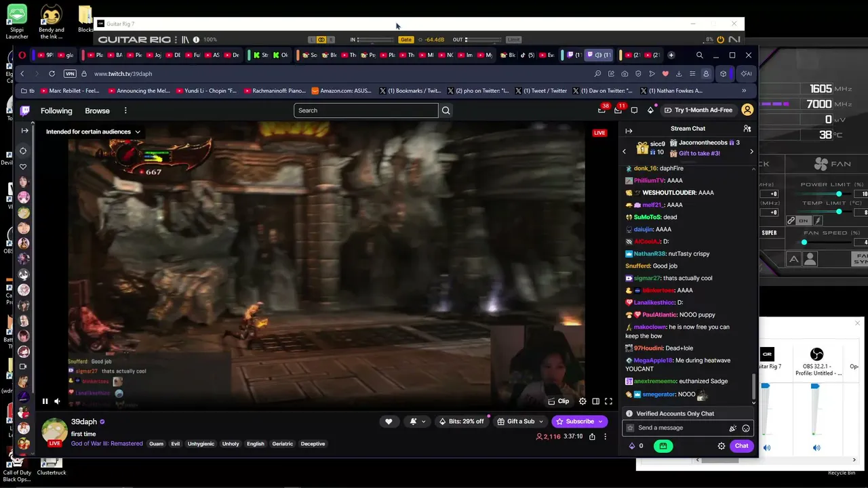This screenshot has width=868, height=488.
Task: Go back with the browser back arrow
Action: click(x=22, y=74)
